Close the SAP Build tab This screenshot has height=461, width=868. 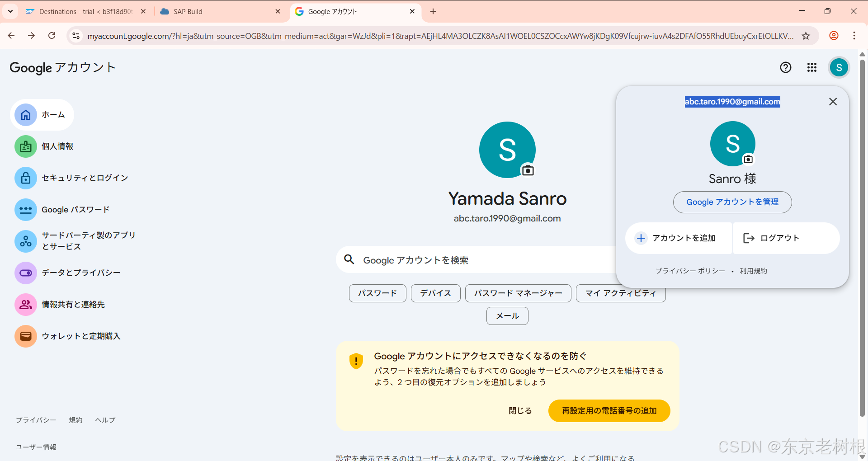coord(278,11)
